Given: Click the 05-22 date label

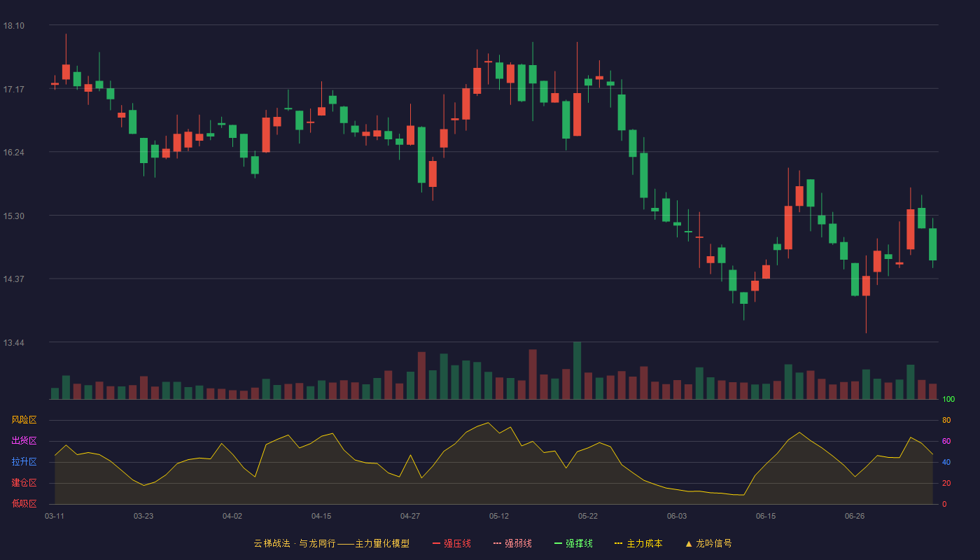Looking at the screenshot, I should coord(588,516).
